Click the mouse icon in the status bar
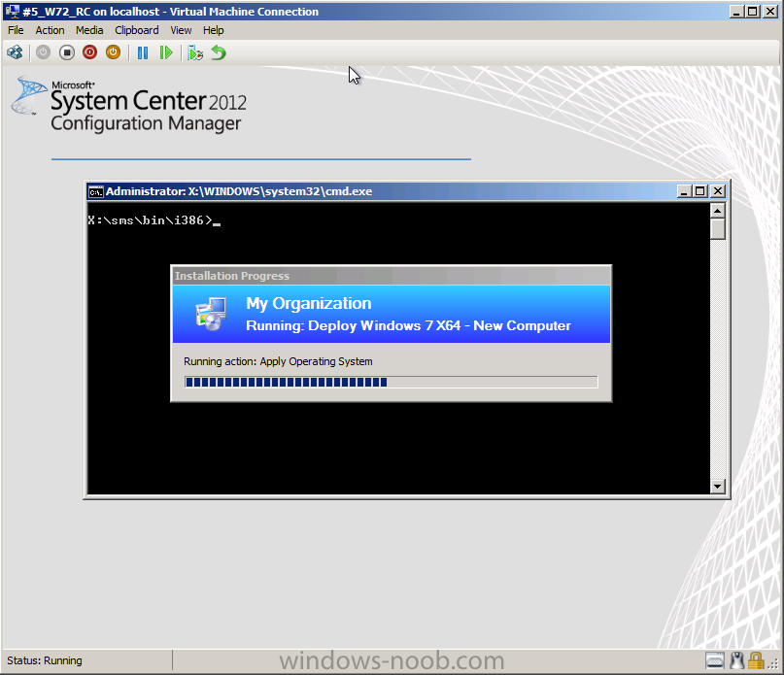784x675 pixels. (736, 660)
